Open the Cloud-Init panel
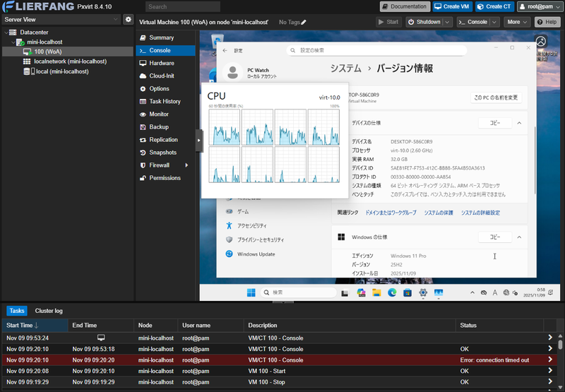Screen dimensions: 565x392 165,76
